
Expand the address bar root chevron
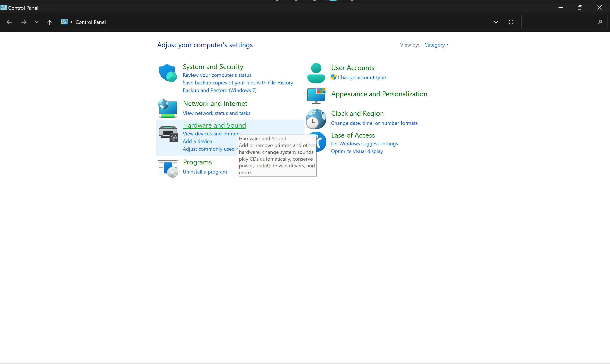(x=71, y=22)
